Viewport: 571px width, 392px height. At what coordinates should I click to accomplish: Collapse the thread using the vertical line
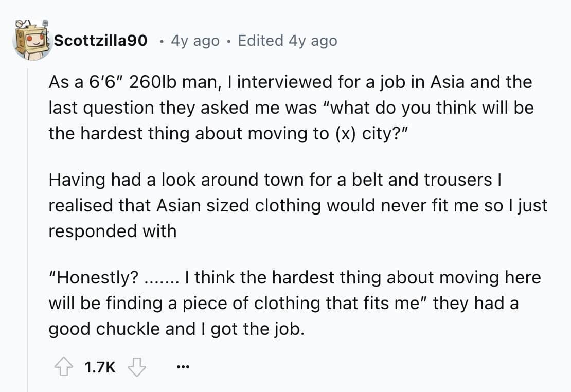pyautogui.click(x=28, y=231)
